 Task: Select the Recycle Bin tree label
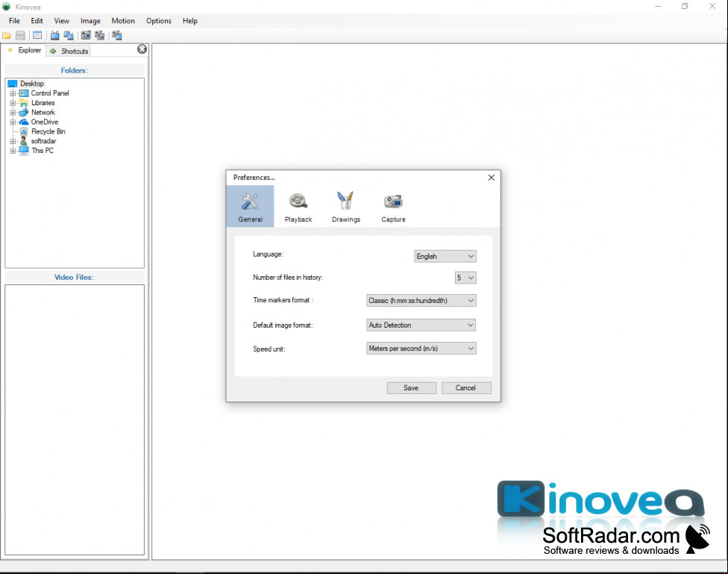(x=48, y=131)
